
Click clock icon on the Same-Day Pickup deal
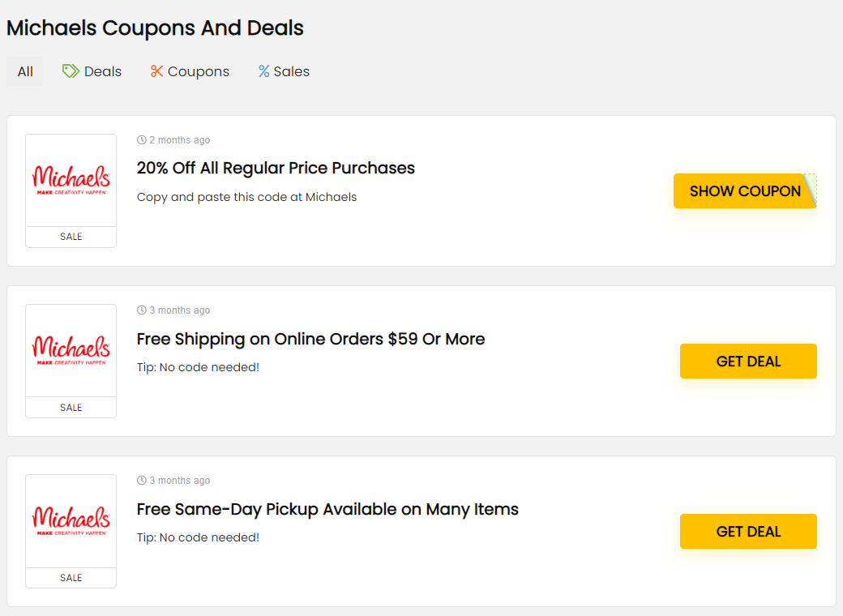coord(142,481)
